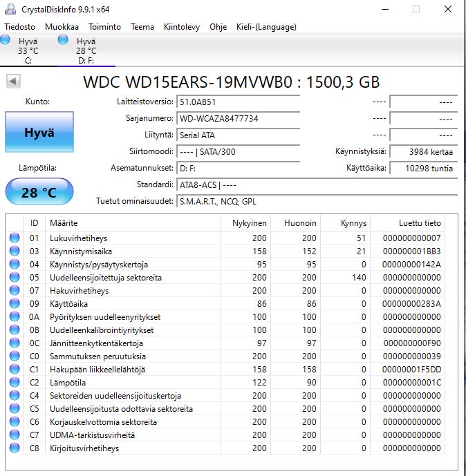
Task: Click the Asematunnukset field D: F:
Action: (238, 168)
